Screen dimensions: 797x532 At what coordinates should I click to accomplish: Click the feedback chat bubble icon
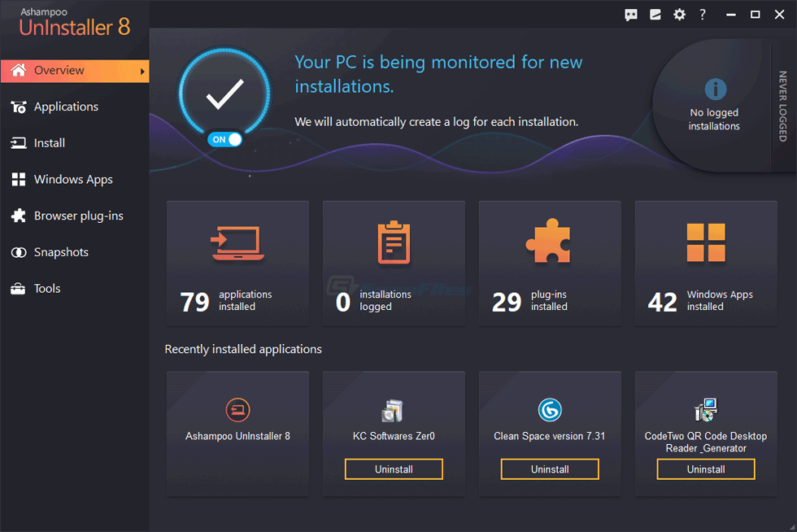coord(631,15)
